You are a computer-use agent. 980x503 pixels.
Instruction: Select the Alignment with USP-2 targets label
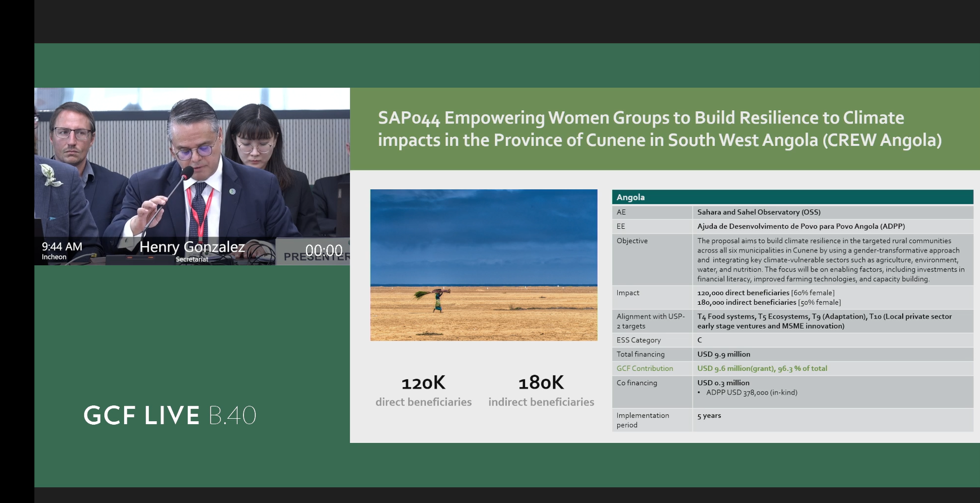650,321
